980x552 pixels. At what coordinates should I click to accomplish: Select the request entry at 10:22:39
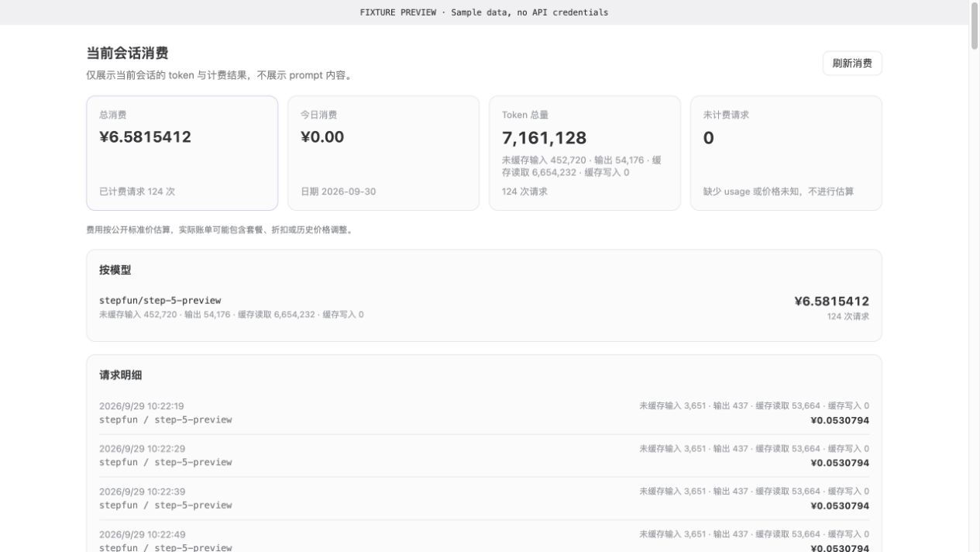click(484, 499)
